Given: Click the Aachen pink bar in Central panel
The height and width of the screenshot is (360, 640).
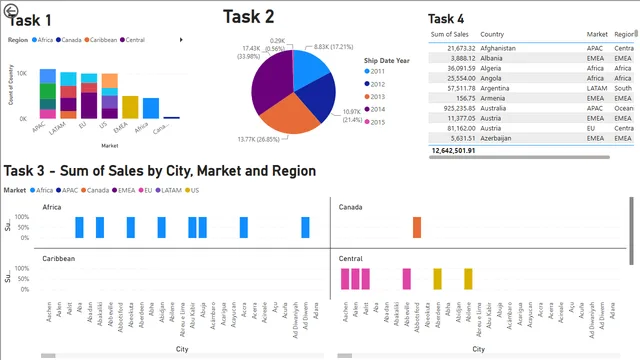Looking at the screenshot, I should coord(345,279).
